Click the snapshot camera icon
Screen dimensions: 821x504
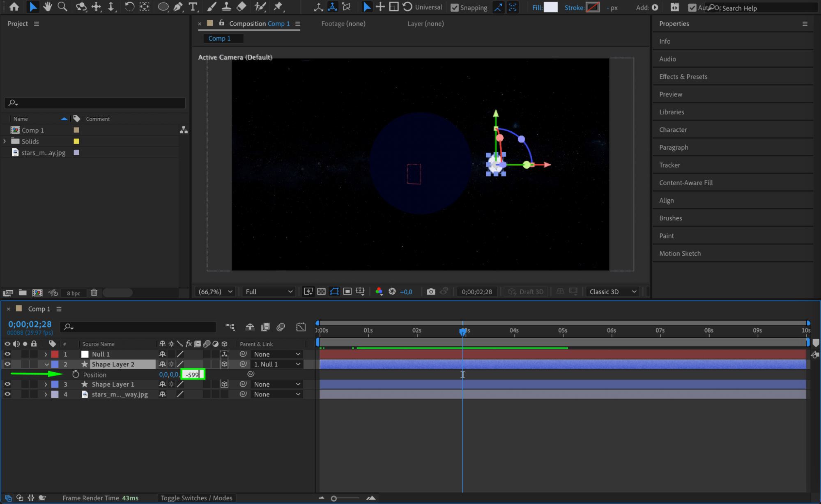click(x=431, y=291)
